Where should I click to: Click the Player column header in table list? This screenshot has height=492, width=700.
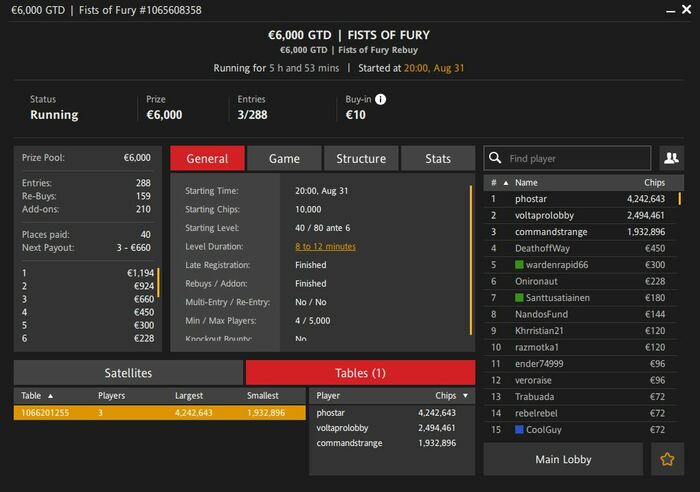328,396
